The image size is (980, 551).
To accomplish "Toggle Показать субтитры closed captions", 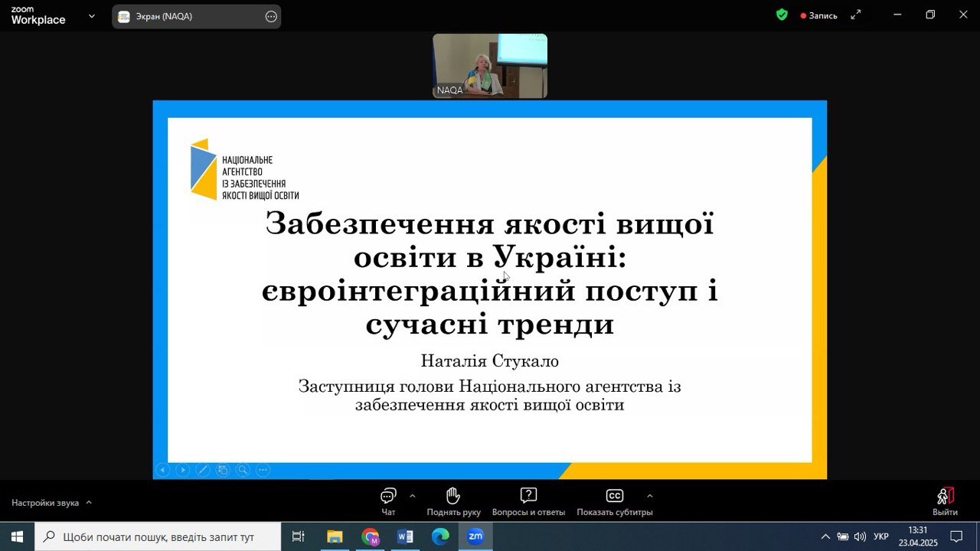I will click(614, 501).
